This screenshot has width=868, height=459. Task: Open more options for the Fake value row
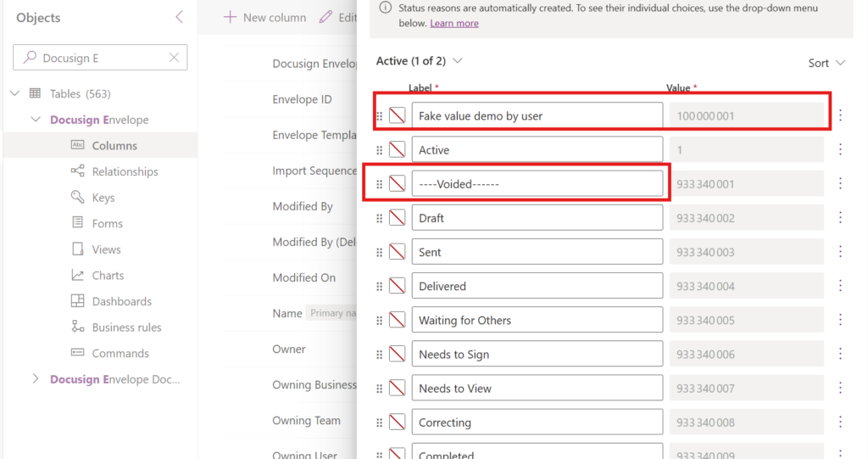click(x=840, y=115)
